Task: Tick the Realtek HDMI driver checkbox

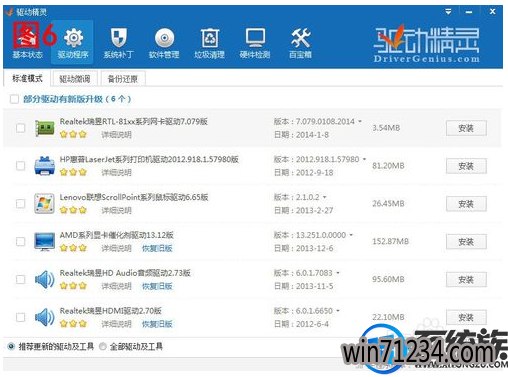Action: pyautogui.click(x=21, y=317)
